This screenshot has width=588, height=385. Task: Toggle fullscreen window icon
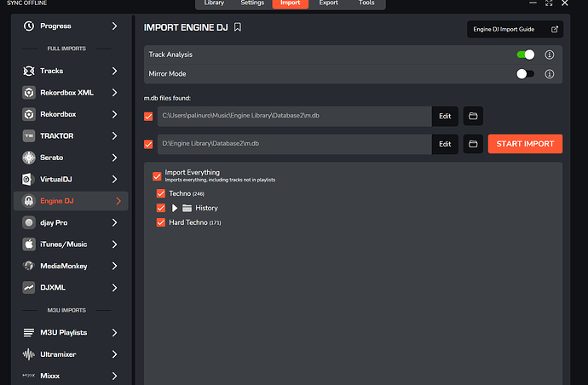click(549, 3)
